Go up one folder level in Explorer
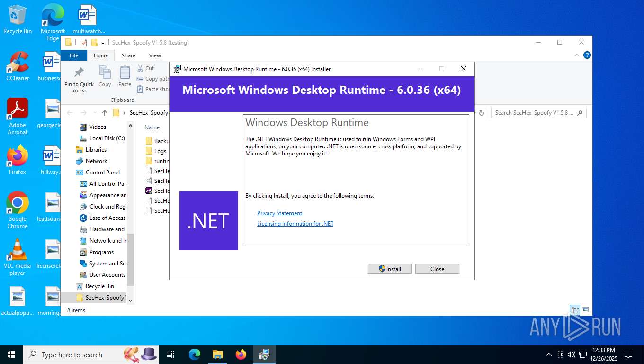 (x=105, y=113)
